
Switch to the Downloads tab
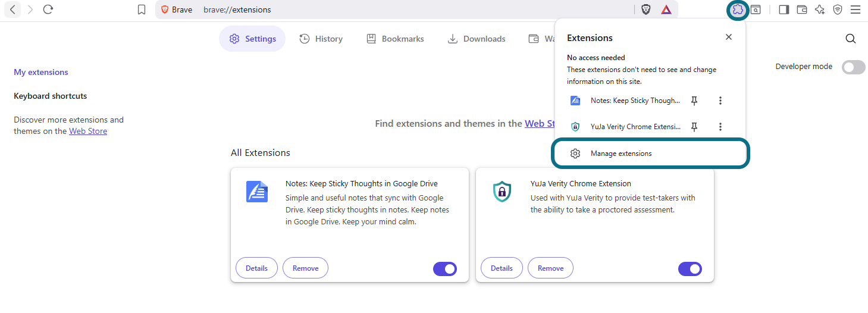coord(477,39)
